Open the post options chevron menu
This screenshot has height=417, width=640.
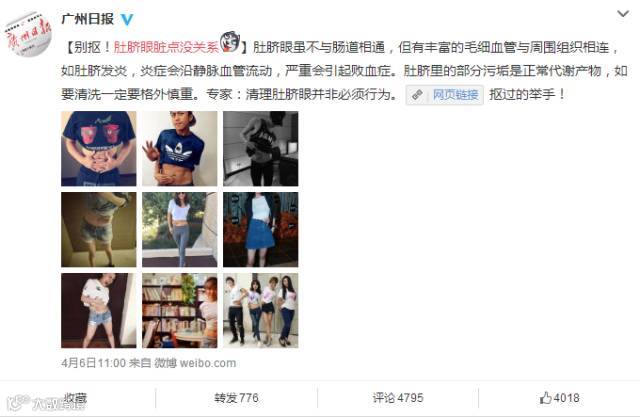pos(622,14)
